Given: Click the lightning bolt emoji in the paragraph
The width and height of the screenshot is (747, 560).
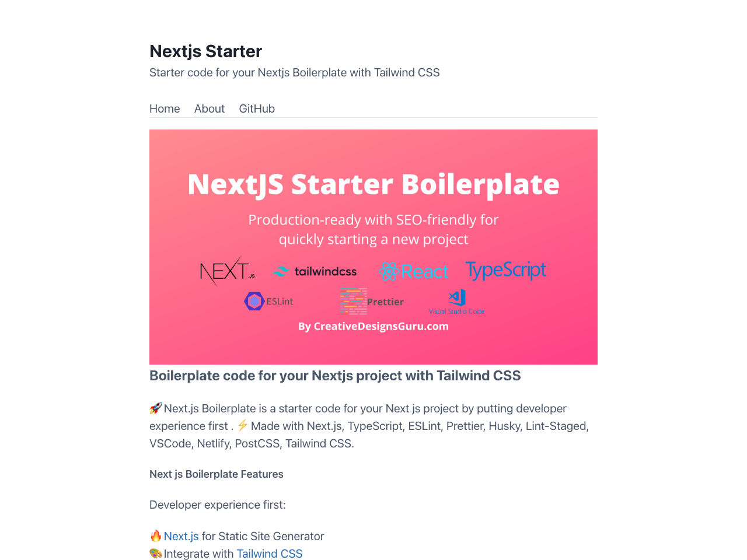Looking at the screenshot, I should pos(242,425).
